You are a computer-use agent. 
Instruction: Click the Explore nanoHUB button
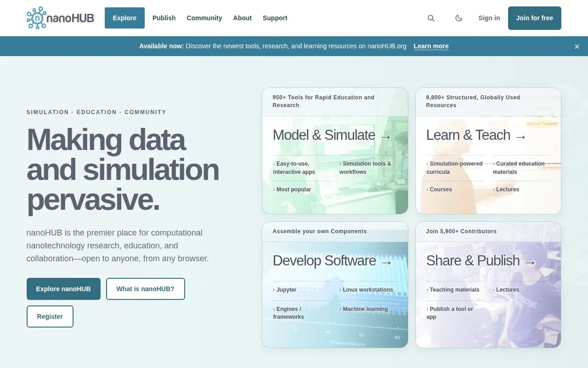pyautogui.click(x=63, y=289)
